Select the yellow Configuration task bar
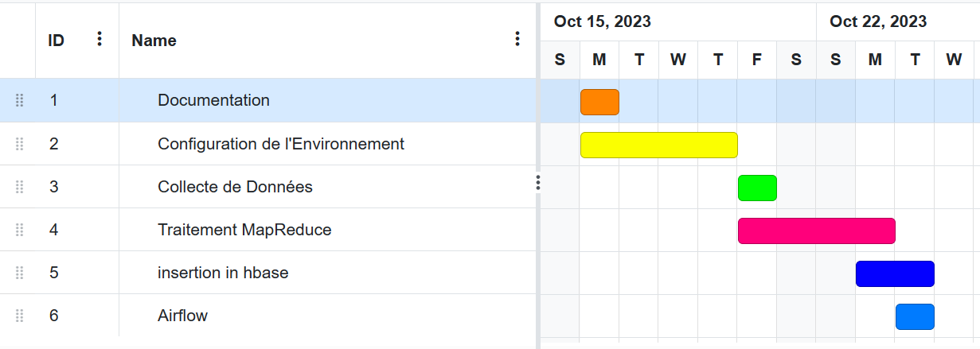The width and height of the screenshot is (980, 349). [x=659, y=145]
